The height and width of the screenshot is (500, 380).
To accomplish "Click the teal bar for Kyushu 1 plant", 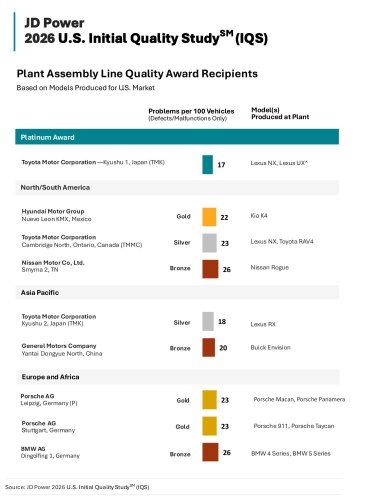I will click(207, 164).
